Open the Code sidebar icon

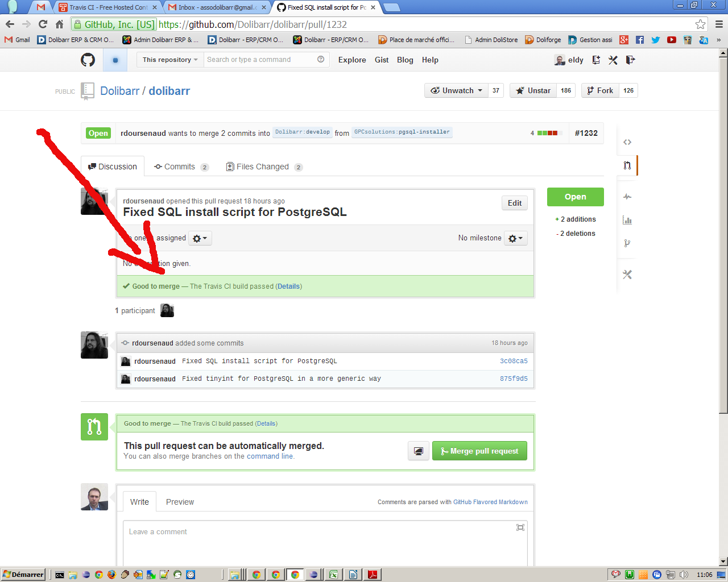tap(627, 142)
